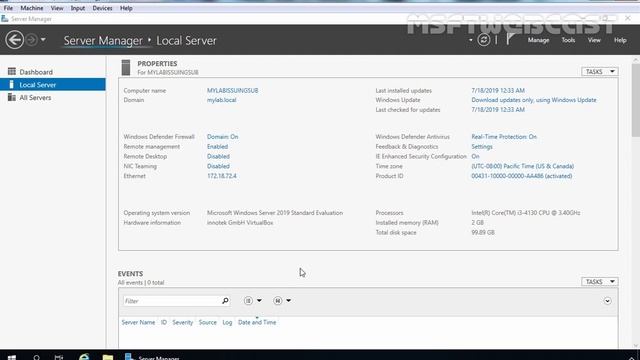This screenshot has height=360, width=640.
Task: Click IE Enhanced Security Configuration On link
Action: click(x=476, y=156)
